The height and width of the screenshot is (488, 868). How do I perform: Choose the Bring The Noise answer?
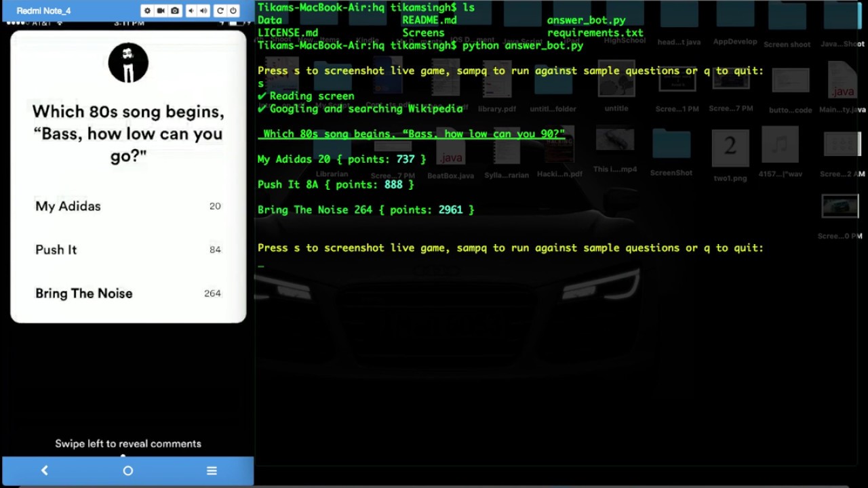click(x=128, y=293)
